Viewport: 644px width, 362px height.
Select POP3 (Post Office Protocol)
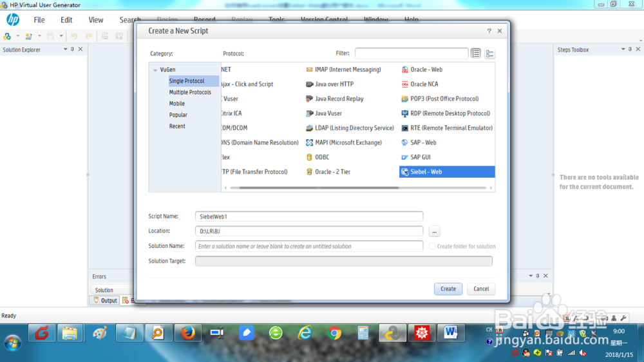pyautogui.click(x=440, y=99)
